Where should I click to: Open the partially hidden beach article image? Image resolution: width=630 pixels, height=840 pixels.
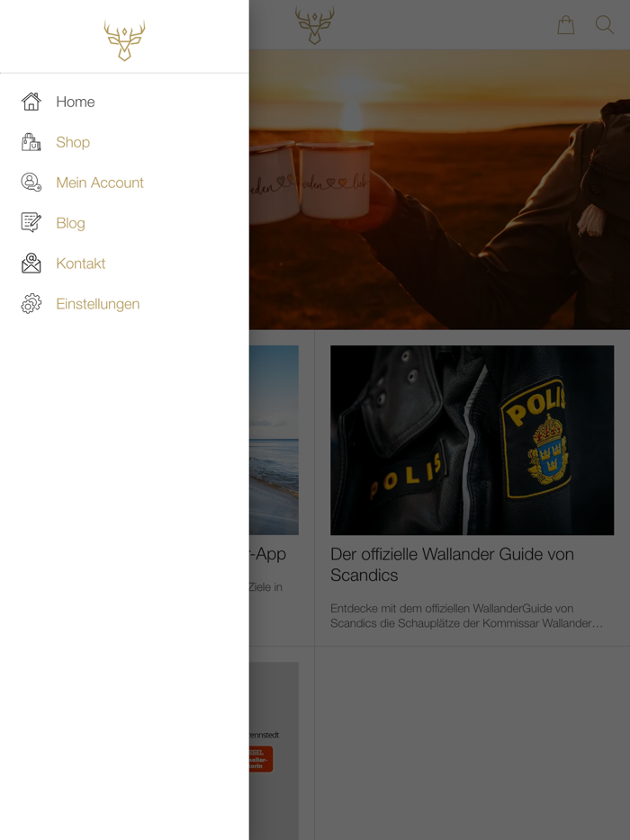274,440
